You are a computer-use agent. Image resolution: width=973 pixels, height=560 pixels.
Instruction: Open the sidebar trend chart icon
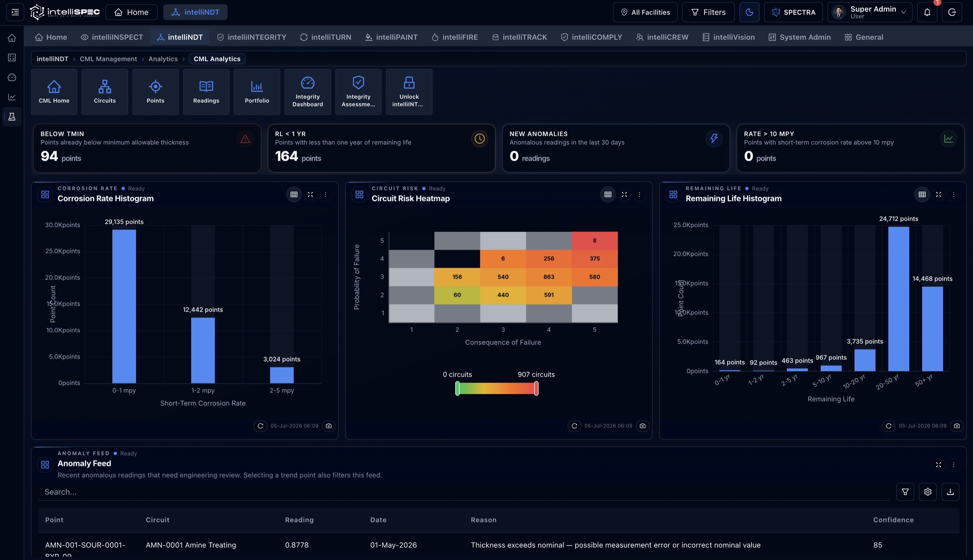pos(12,97)
